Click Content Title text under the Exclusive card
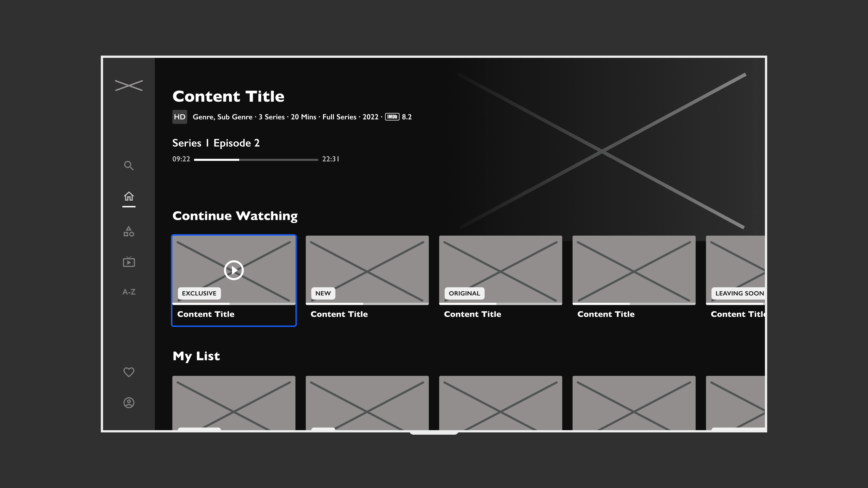 [x=206, y=314]
